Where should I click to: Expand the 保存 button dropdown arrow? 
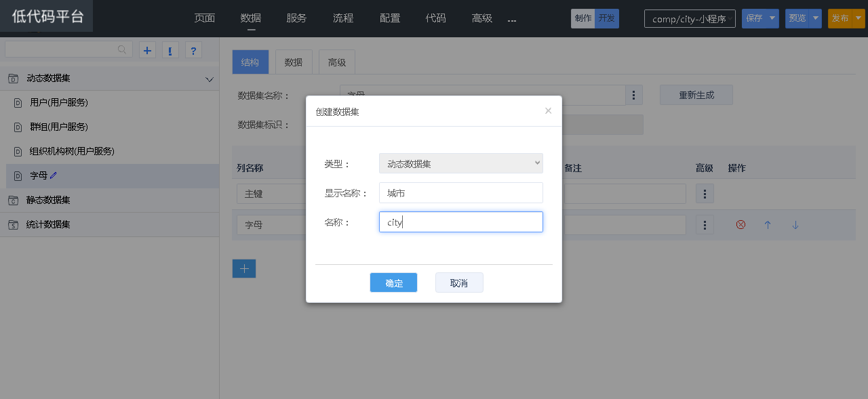point(772,18)
